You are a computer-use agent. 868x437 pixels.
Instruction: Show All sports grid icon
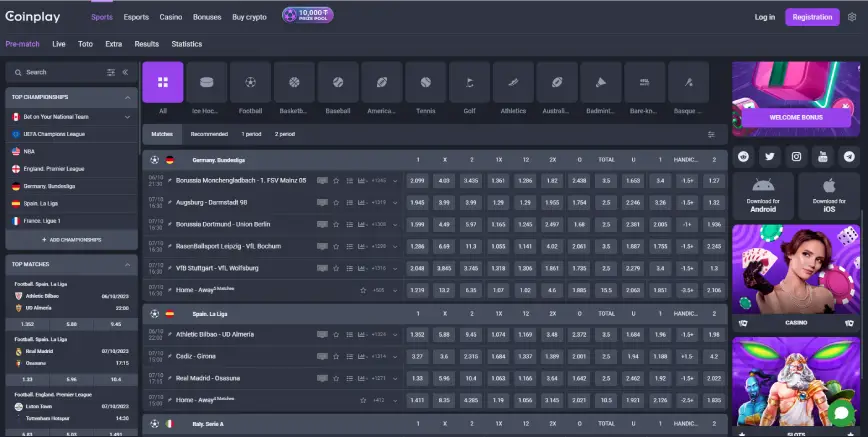click(163, 83)
